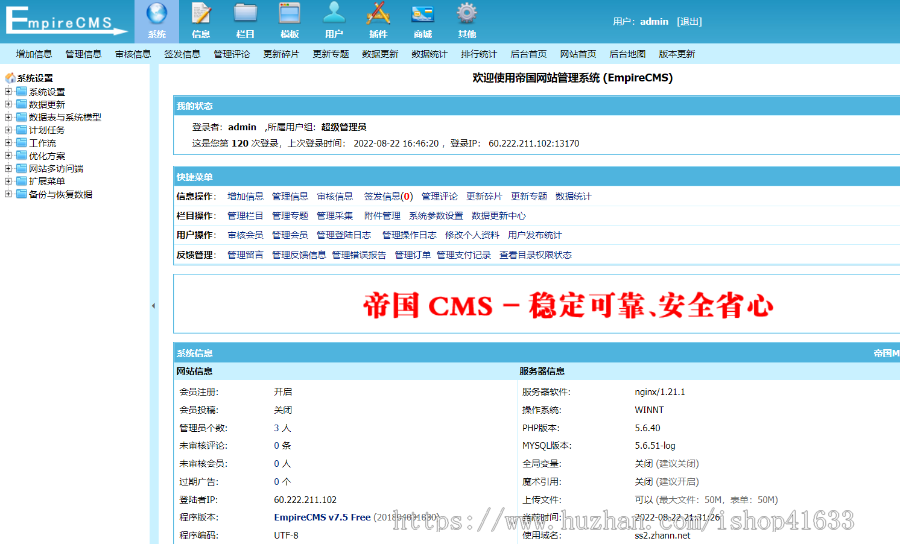Select 版本更新 in the sub menu bar
Image resolution: width=900 pixels, height=544 pixels.
click(x=677, y=54)
